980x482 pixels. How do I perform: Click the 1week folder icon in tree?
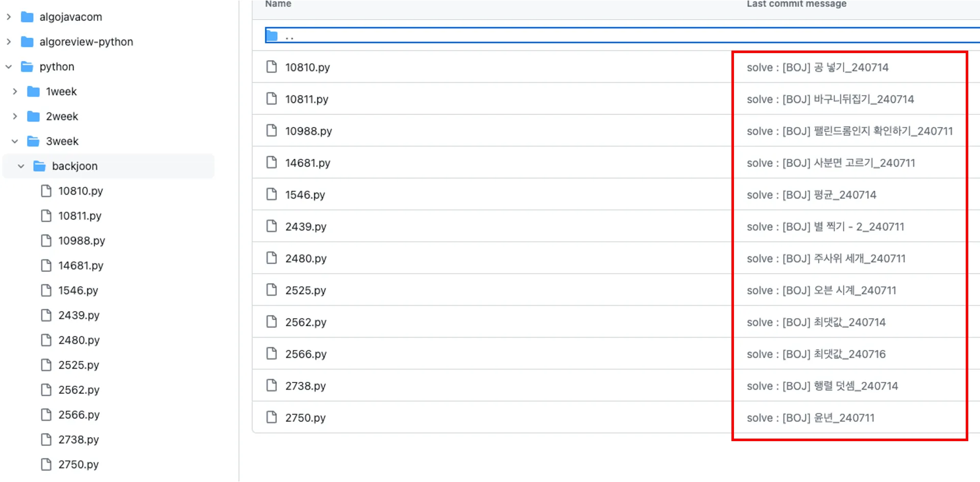[x=33, y=91]
